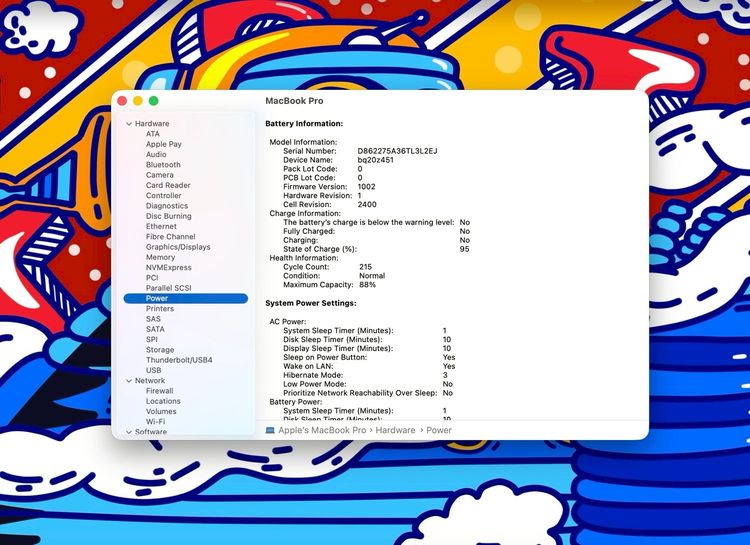Open the NVMExpress entry
This screenshot has height=545, width=750.
pyautogui.click(x=168, y=268)
